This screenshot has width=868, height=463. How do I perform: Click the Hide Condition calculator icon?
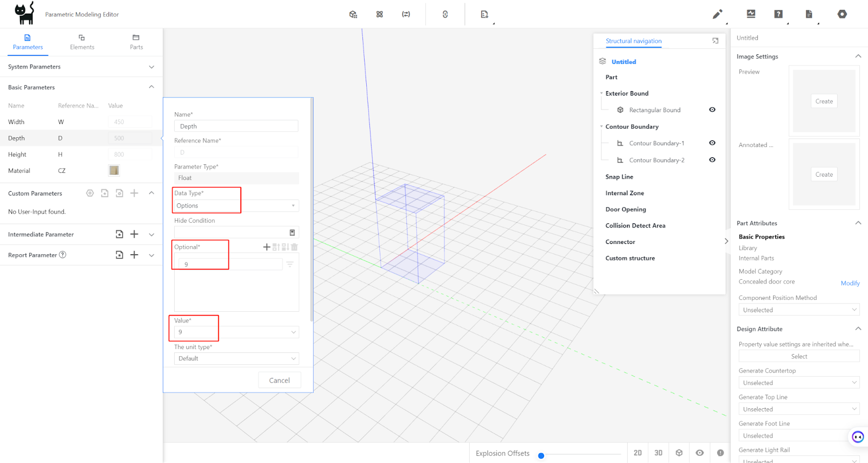292,233
